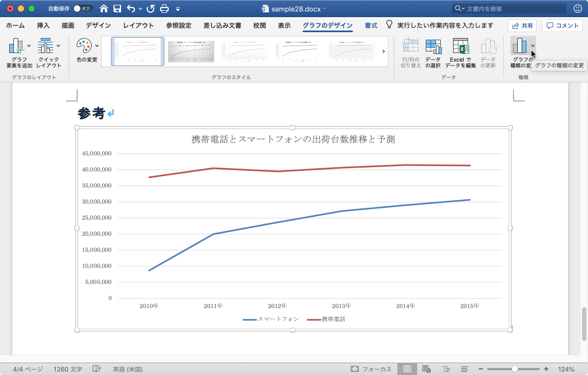
Task: Switch to the 校閲 tab
Action: tap(260, 26)
